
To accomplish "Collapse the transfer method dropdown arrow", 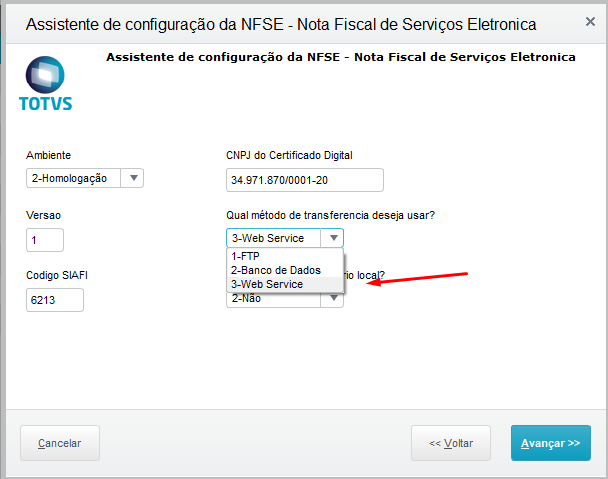I will coord(334,238).
